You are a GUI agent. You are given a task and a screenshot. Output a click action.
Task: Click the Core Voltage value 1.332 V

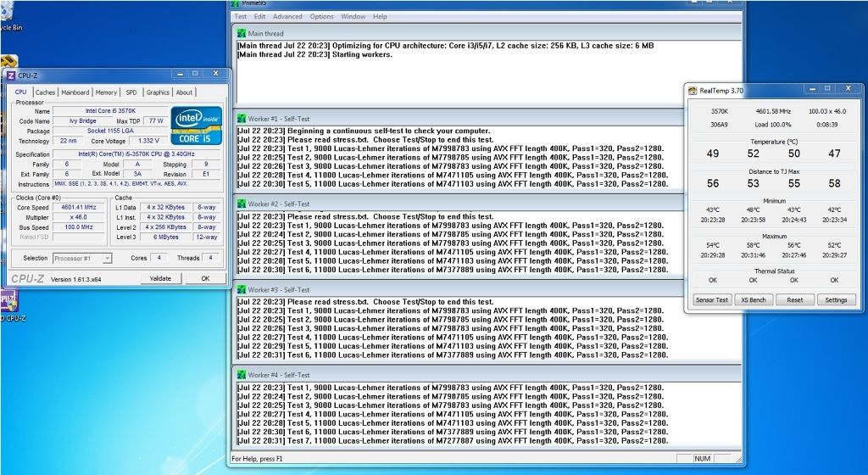click(x=149, y=141)
